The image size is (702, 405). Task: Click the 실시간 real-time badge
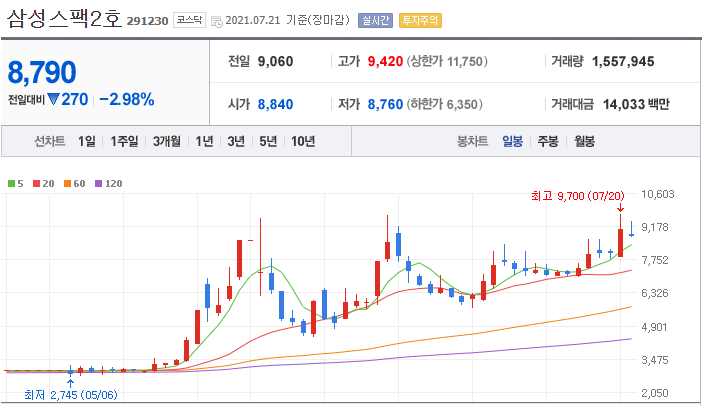375,20
